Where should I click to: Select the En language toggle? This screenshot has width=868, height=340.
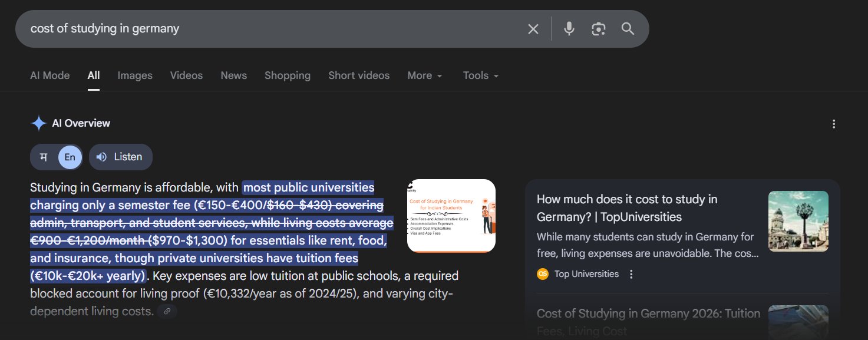pos(70,157)
